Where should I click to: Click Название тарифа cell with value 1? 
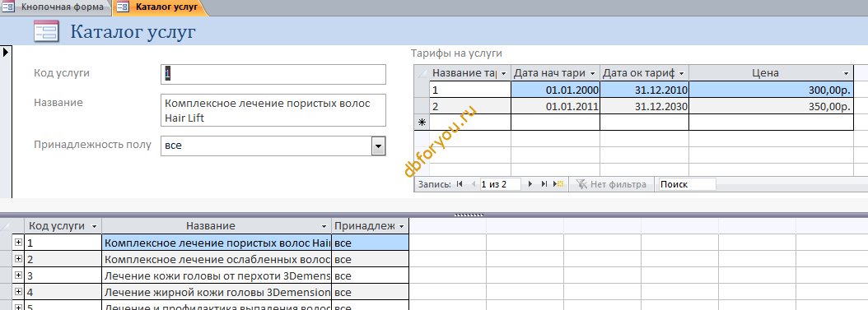coord(470,90)
